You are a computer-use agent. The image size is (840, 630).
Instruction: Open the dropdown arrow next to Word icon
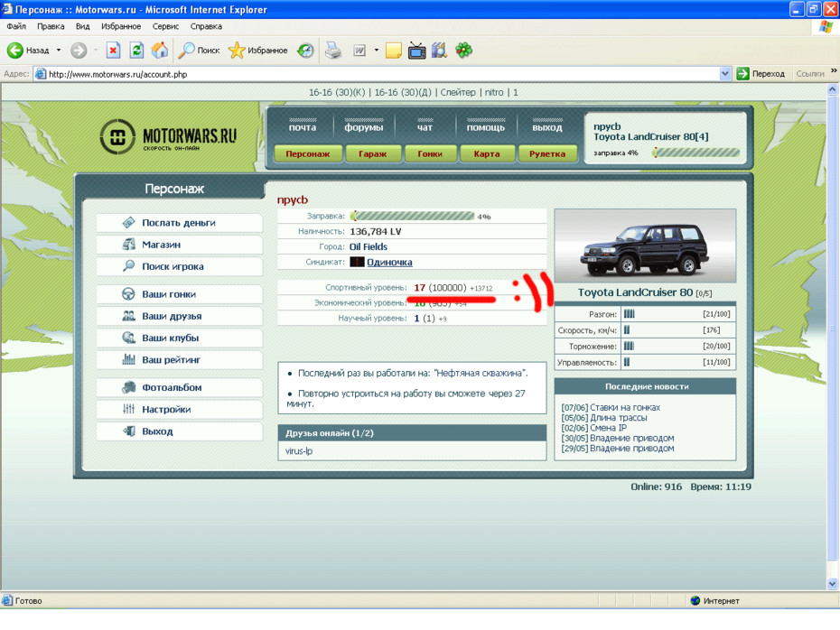point(376,51)
